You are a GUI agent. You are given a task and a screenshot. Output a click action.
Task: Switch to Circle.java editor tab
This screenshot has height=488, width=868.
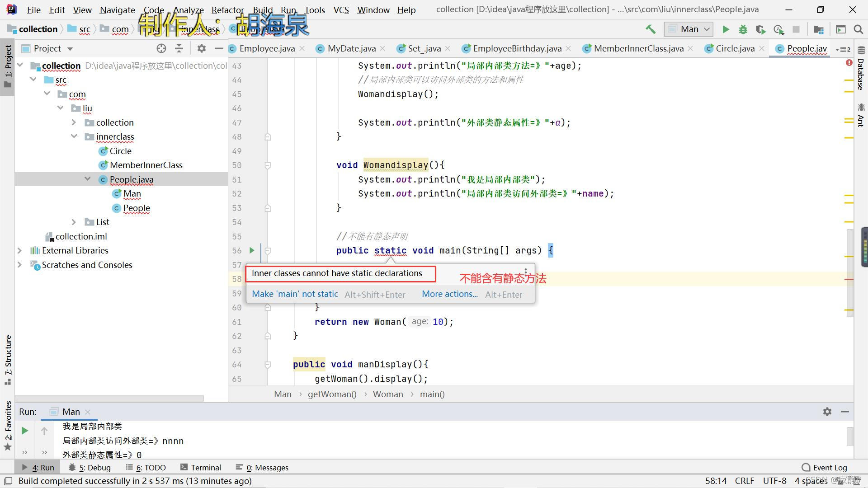[735, 48]
